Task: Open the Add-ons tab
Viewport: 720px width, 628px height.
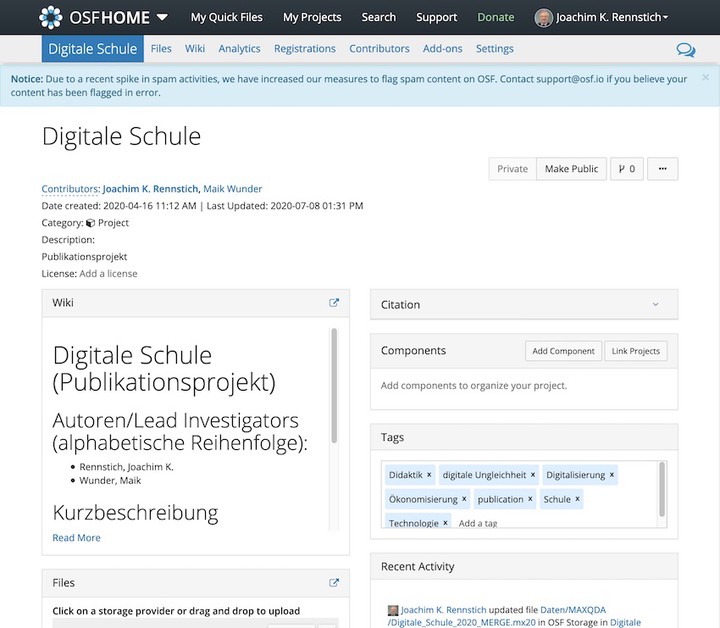Action: click(x=442, y=49)
